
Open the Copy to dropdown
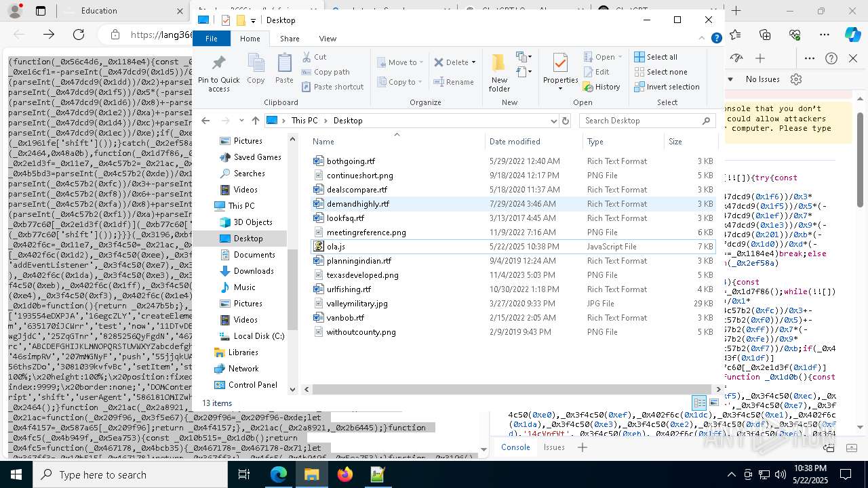tap(399, 82)
